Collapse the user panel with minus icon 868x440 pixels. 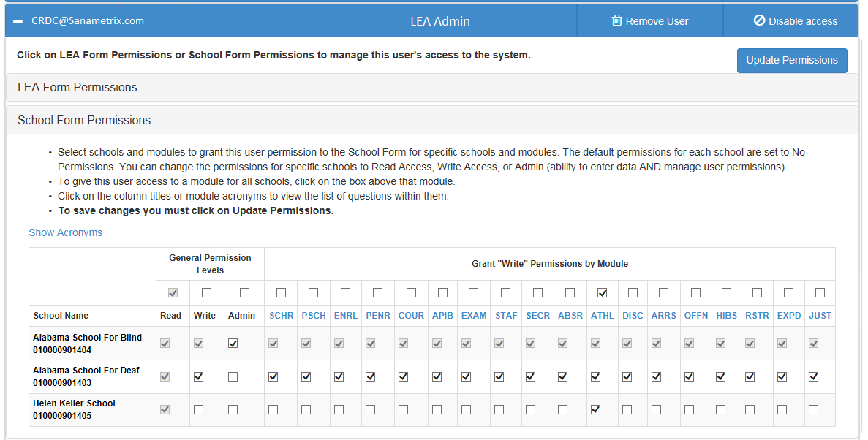pos(18,21)
